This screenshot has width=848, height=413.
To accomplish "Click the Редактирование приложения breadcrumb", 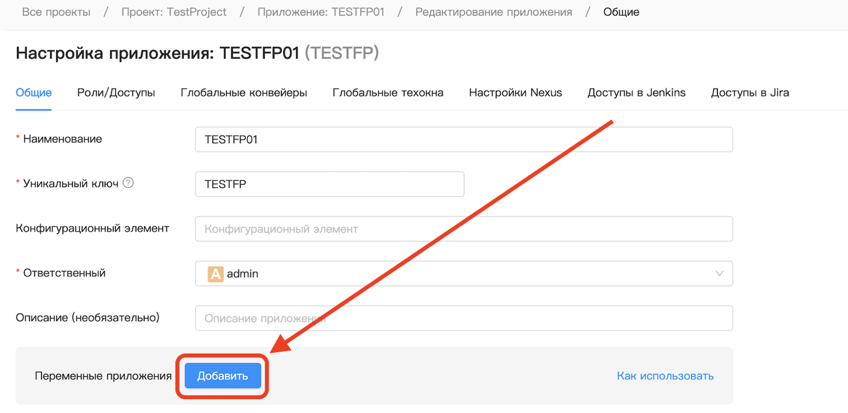I will pos(494,12).
